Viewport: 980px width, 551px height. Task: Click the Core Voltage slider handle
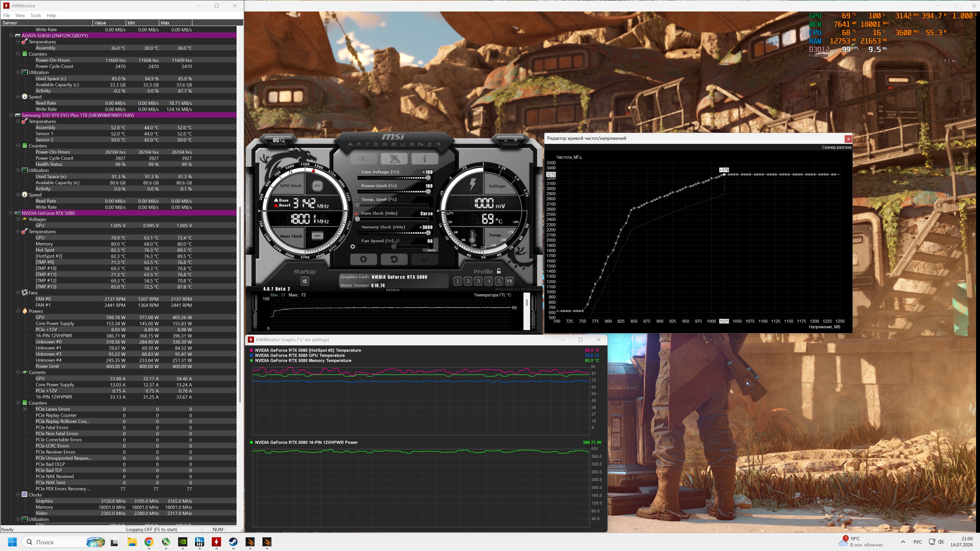click(x=428, y=178)
